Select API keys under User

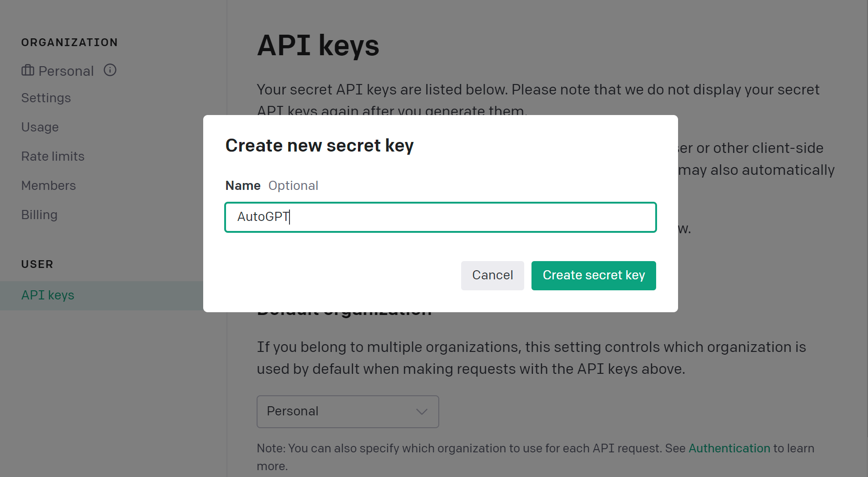(x=48, y=295)
